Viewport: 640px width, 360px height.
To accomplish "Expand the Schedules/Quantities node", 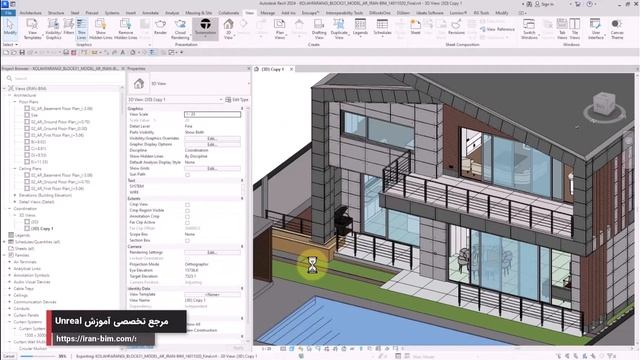I will pos(4,242).
